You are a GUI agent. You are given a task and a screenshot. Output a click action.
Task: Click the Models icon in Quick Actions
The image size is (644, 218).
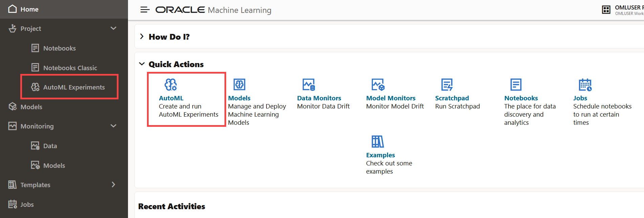(x=239, y=84)
